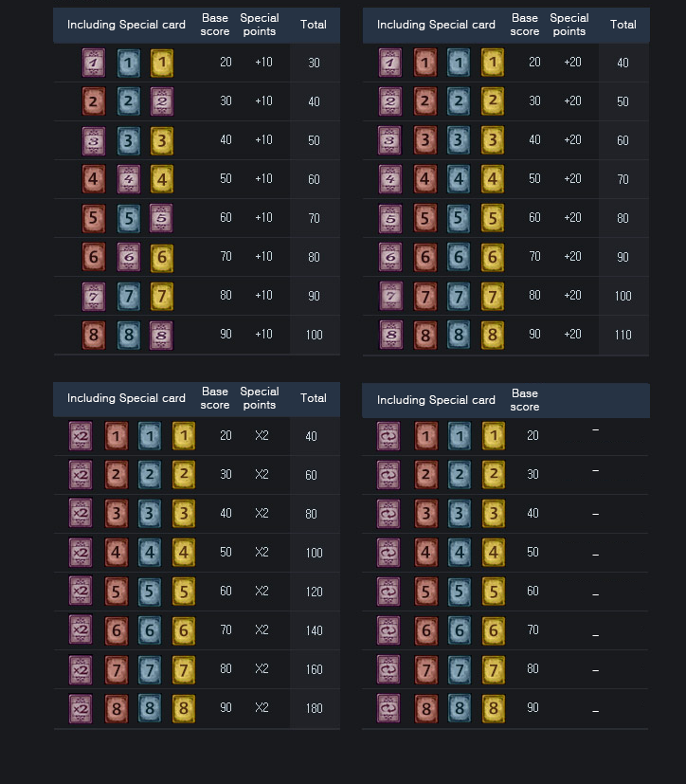Image resolution: width=686 pixels, height=784 pixels.
Task: Click the total value 110
Action: point(623,335)
